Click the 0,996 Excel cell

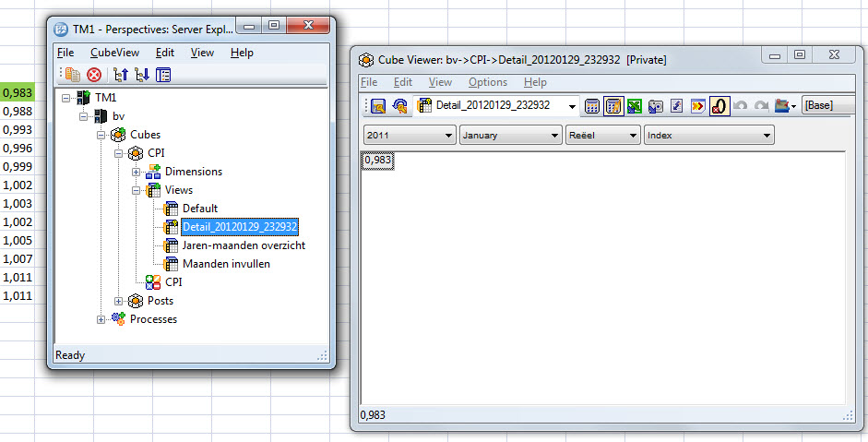18,148
